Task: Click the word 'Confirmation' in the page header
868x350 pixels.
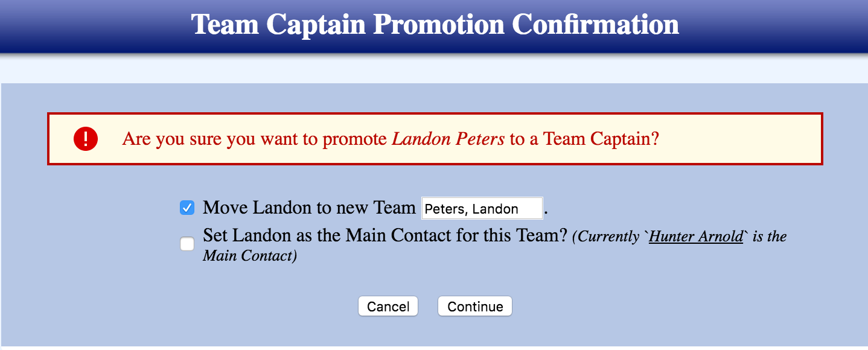Action: click(x=595, y=25)
